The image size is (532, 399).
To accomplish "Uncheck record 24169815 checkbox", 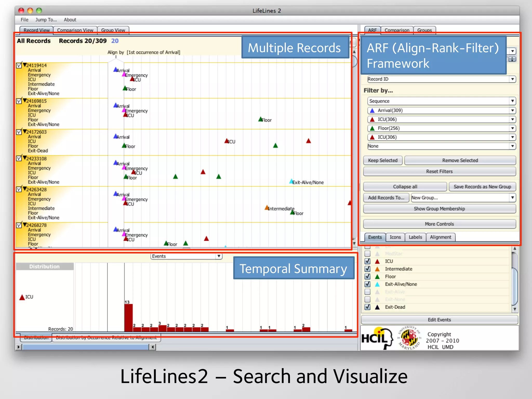I will tap(19, 101).
